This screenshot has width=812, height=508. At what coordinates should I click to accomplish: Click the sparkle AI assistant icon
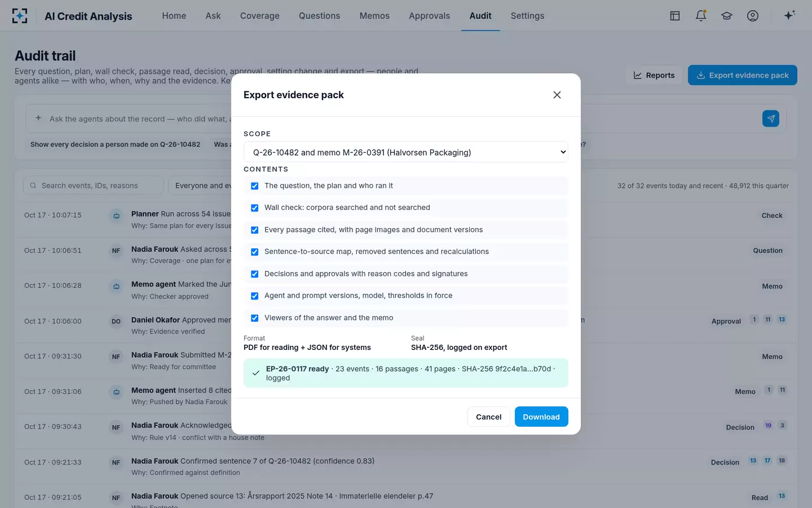tap(789, 15)
